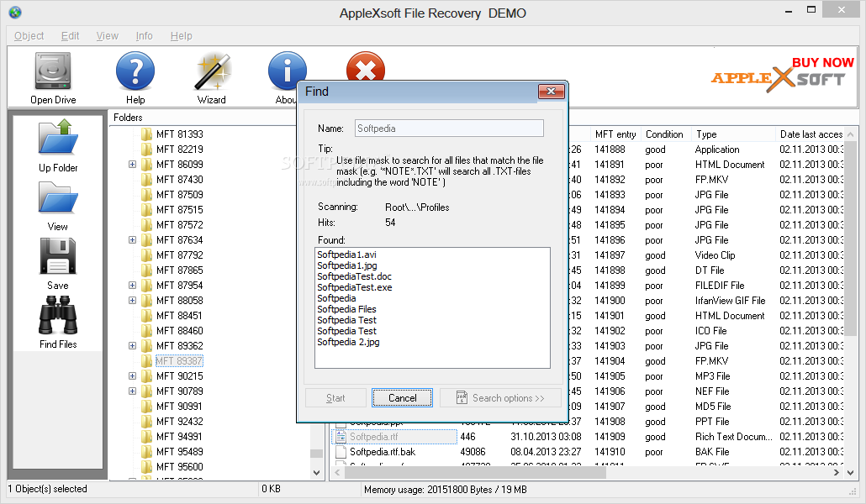Click Memory usage status bar text
This screenshot has width=866, height=504.
[x=445, y=489]
